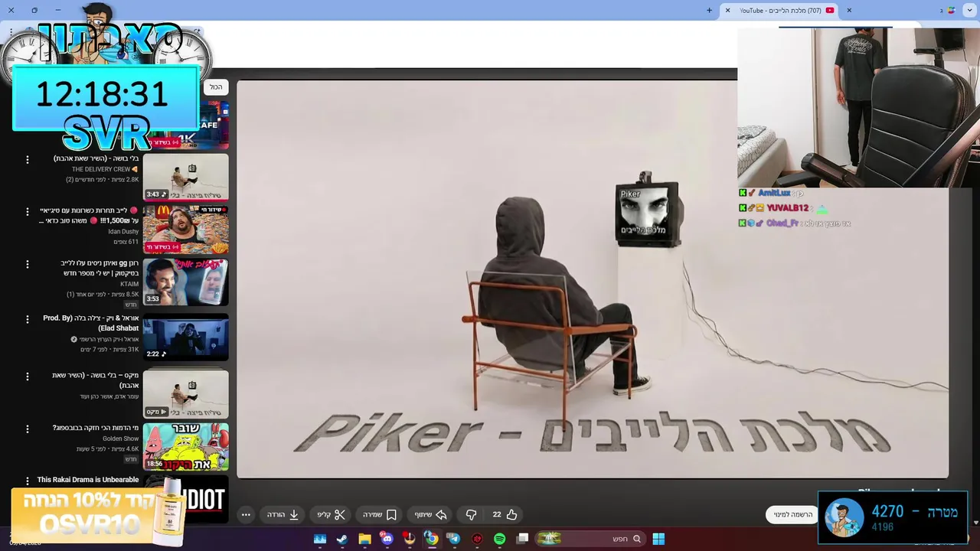This screenshot has height=551, width=980.
Task: Like the video with 22 likes
Action: [x=505, y=515]
